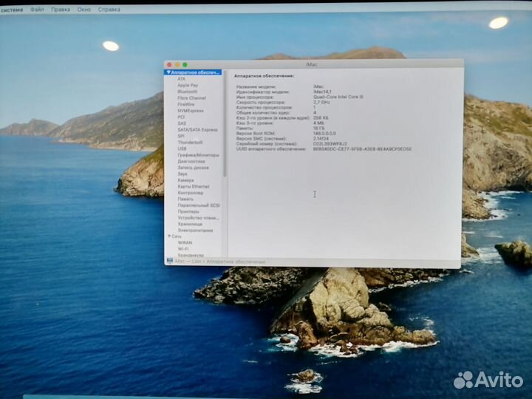Click the iMac window title bar

click(x=313, y=64)
